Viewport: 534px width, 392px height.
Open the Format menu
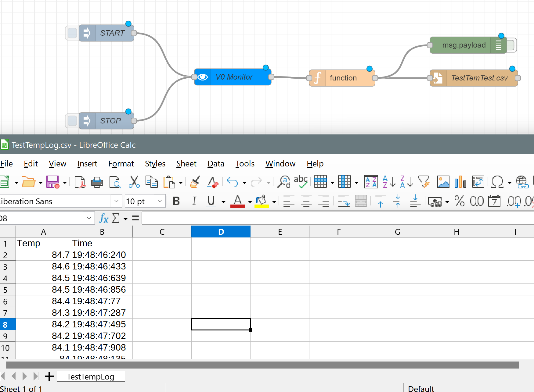pos(121,164)
